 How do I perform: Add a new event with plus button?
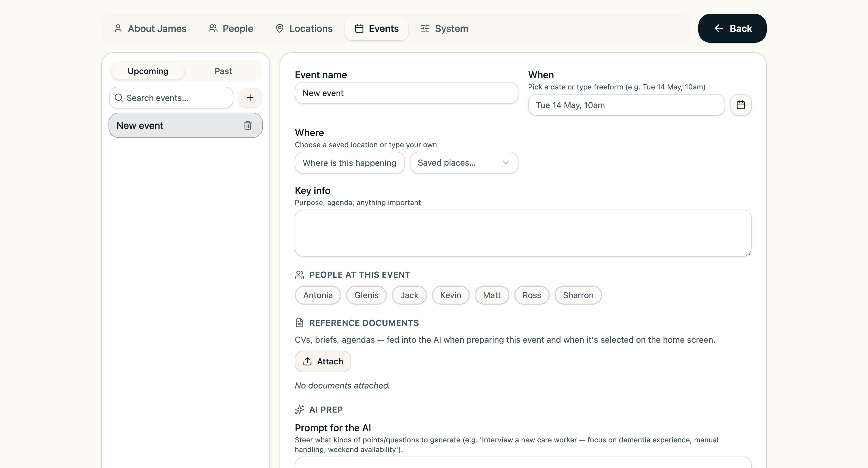coord(250,98)
